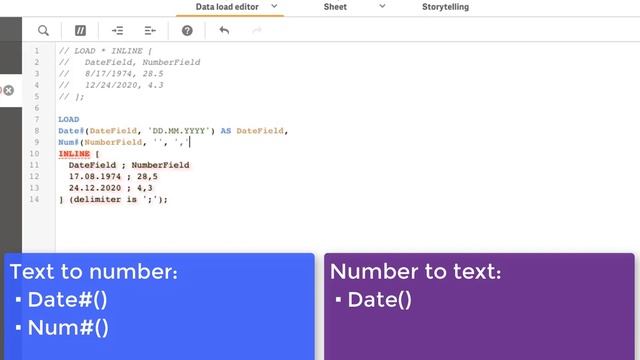Click the 'DateField ; NumberField' header line
Screen dimensions: 640x360
click(x=129, y=165)
